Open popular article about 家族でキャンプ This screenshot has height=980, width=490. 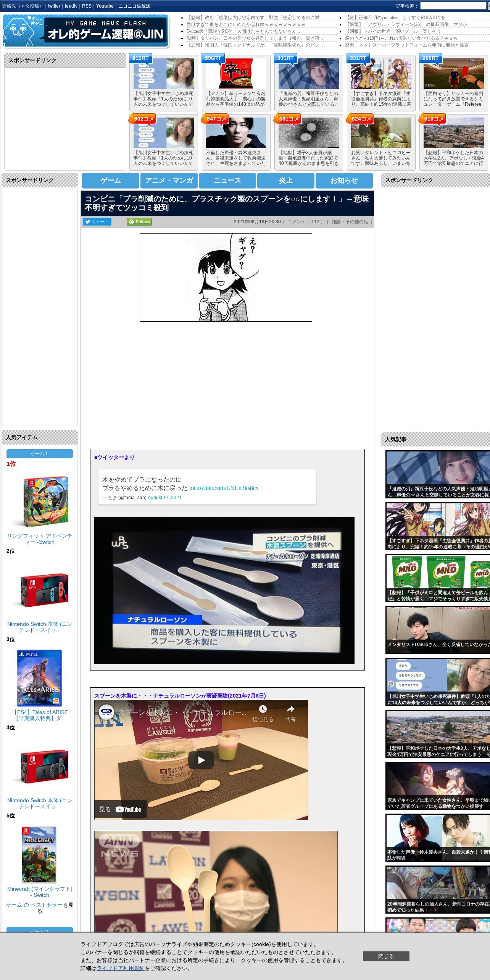point(438,786)
